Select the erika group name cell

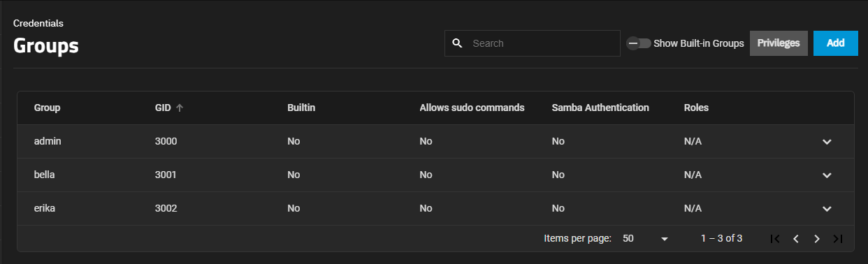coord(45,208)
